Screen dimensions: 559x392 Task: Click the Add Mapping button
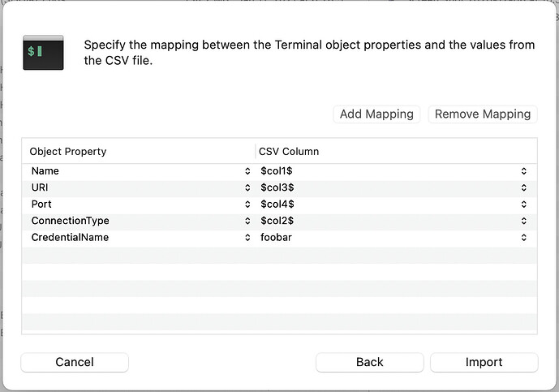(376, 114)
